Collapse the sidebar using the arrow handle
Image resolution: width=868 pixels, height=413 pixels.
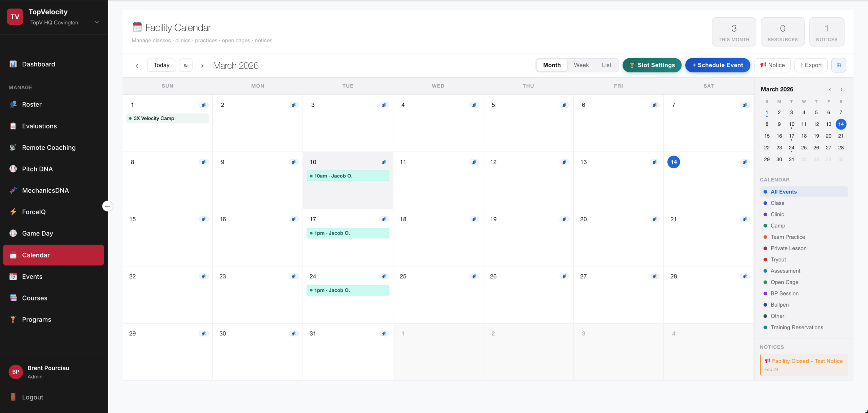coord(107,206)
